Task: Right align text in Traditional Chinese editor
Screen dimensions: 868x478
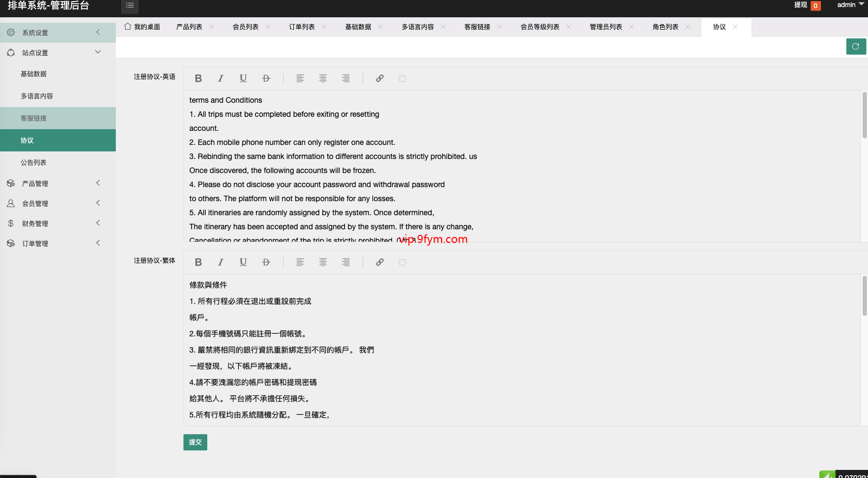Action: pyautogui.click(x=346, y=262)
